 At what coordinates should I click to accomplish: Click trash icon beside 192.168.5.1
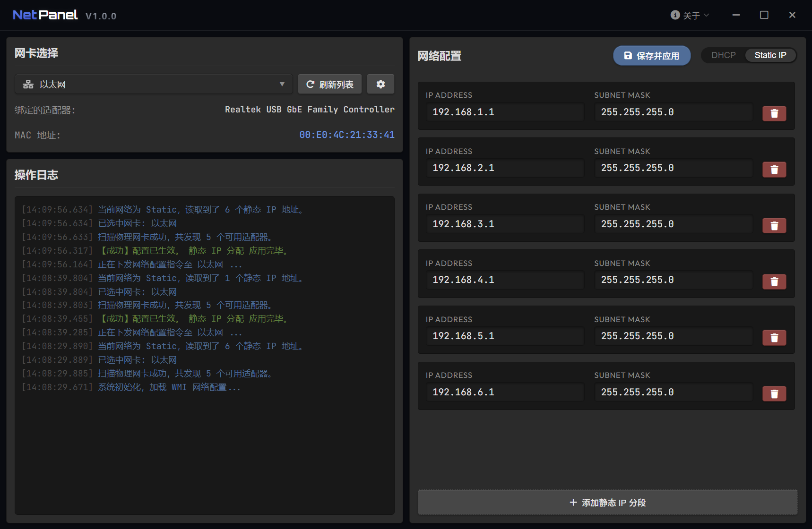point(774,338)
